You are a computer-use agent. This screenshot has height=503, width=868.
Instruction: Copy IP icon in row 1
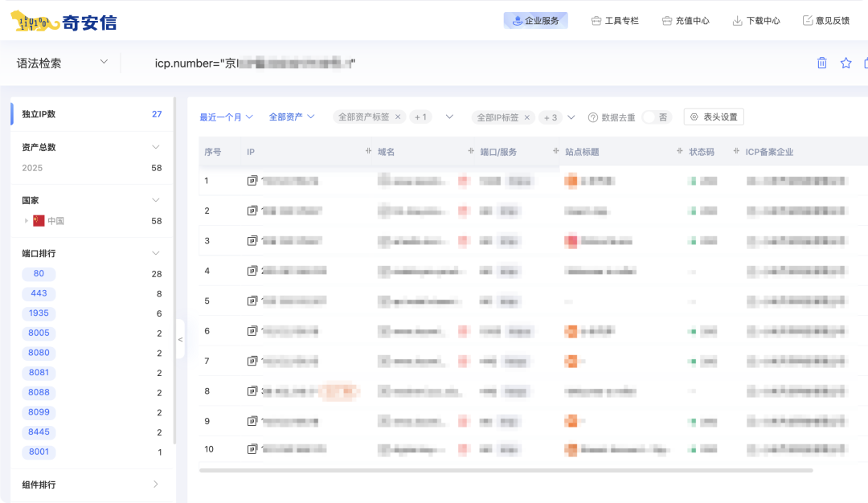tap(252, 181)
